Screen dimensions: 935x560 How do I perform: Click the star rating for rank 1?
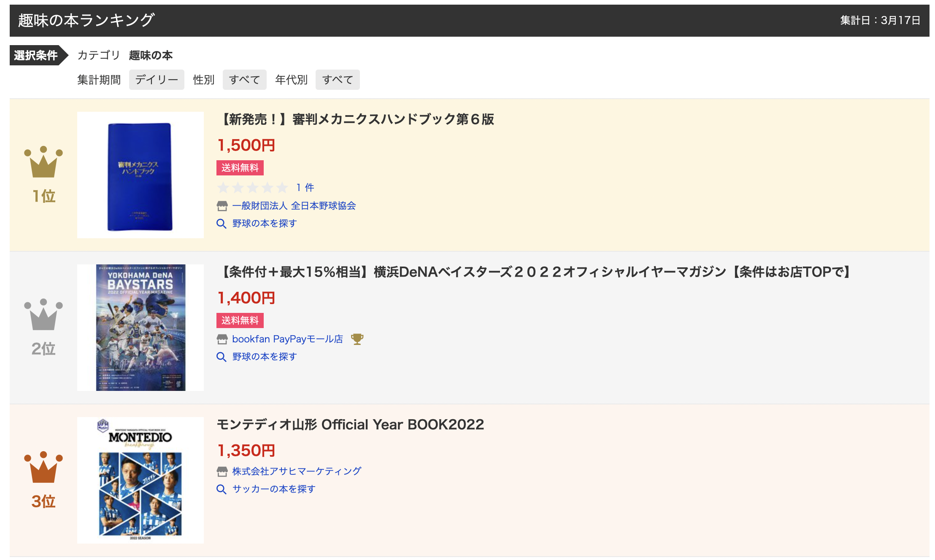click(252, 188)
